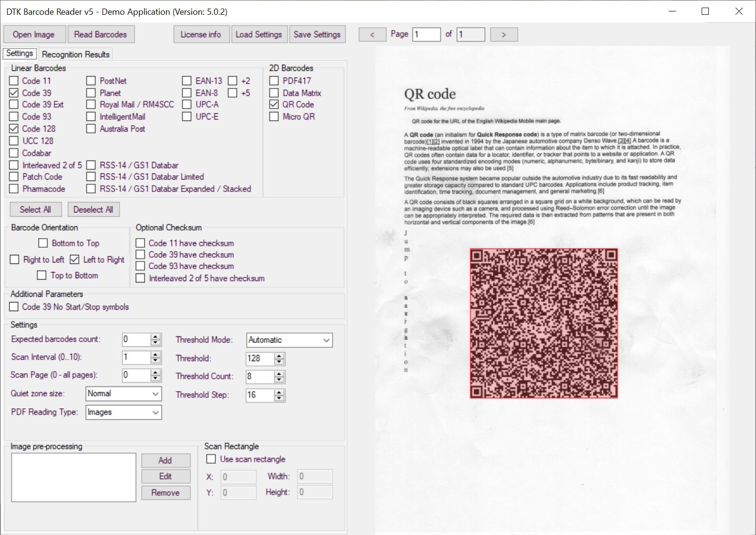Image resolution: width=756 pixels, height=535 pixels.
Task: Open License info dialog
Action: click(x=201, y=34)
